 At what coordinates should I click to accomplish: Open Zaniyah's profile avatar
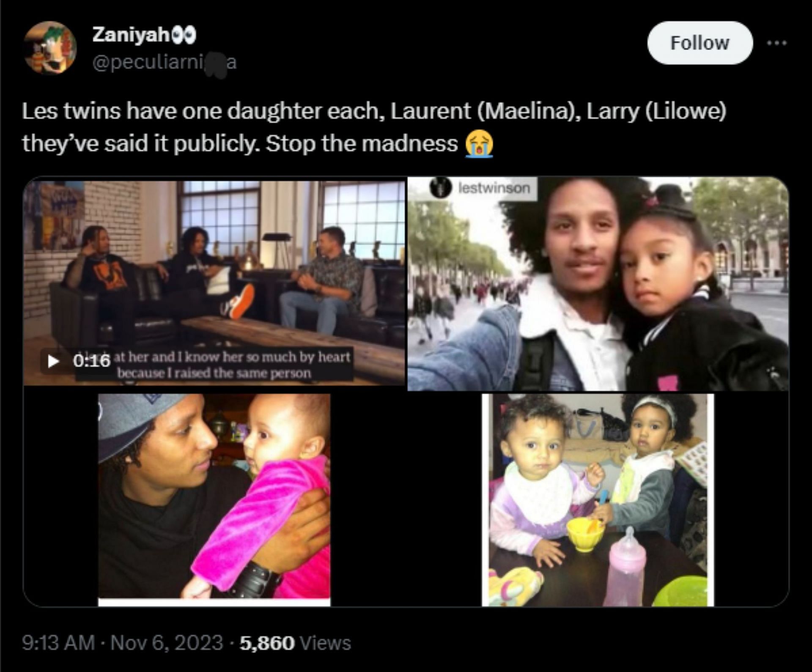coord(50,47)
